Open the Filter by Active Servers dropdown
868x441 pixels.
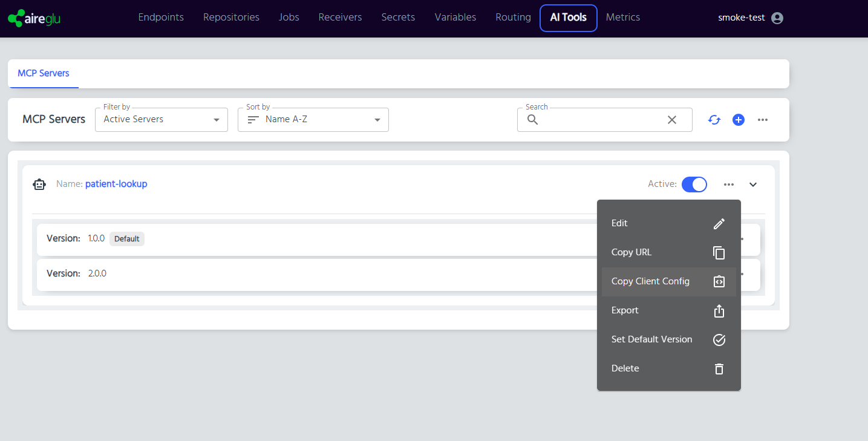[162, 120]
